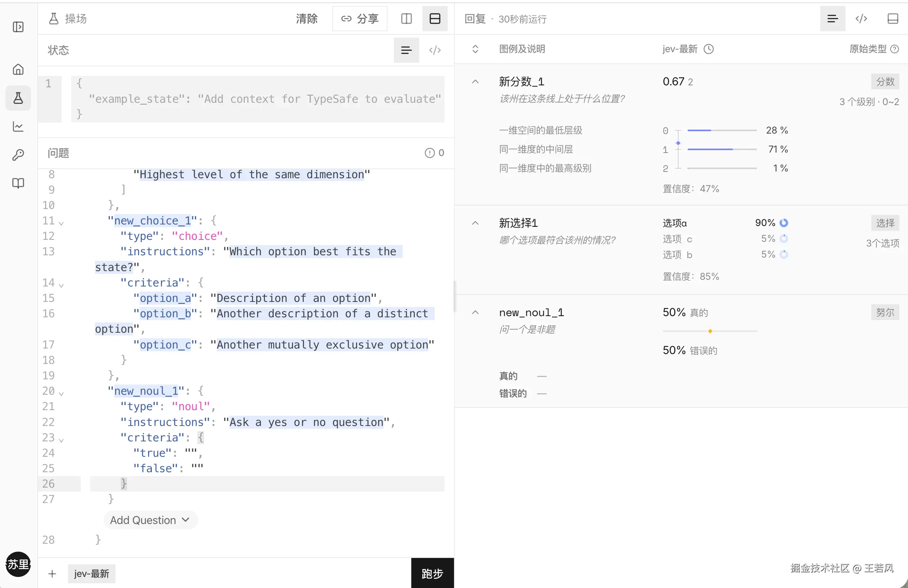
Task: Click the 同一维度的中间层 label
Action: [x=536, y=149]
